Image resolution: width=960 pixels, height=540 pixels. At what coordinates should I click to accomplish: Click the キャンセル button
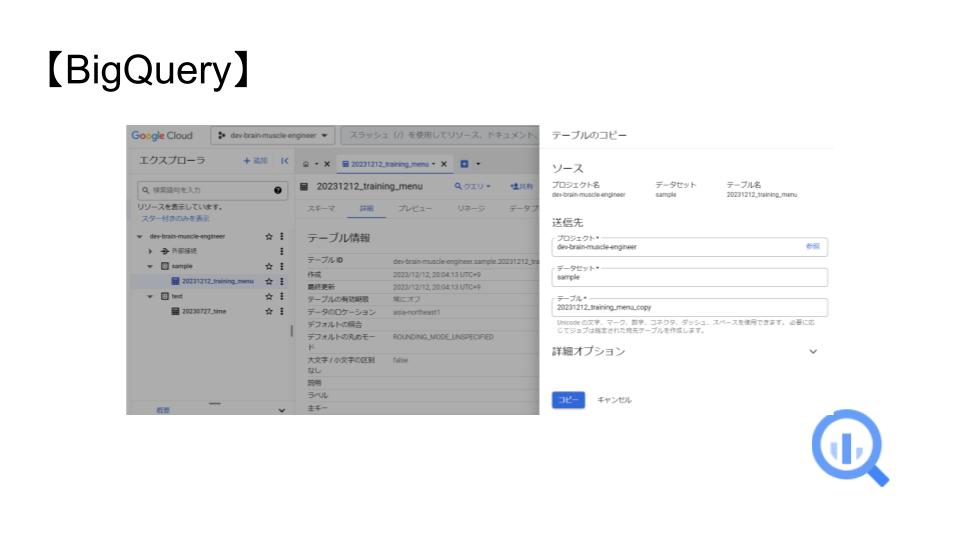[614, 400]
